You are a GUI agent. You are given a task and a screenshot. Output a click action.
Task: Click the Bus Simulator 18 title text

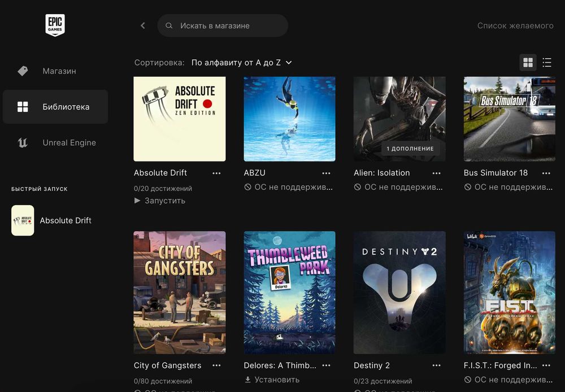[496, 173]
